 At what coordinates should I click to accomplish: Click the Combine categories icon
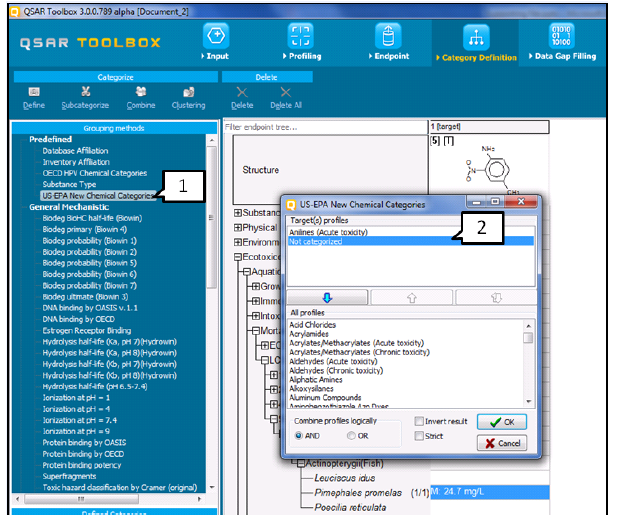[141, 92]
